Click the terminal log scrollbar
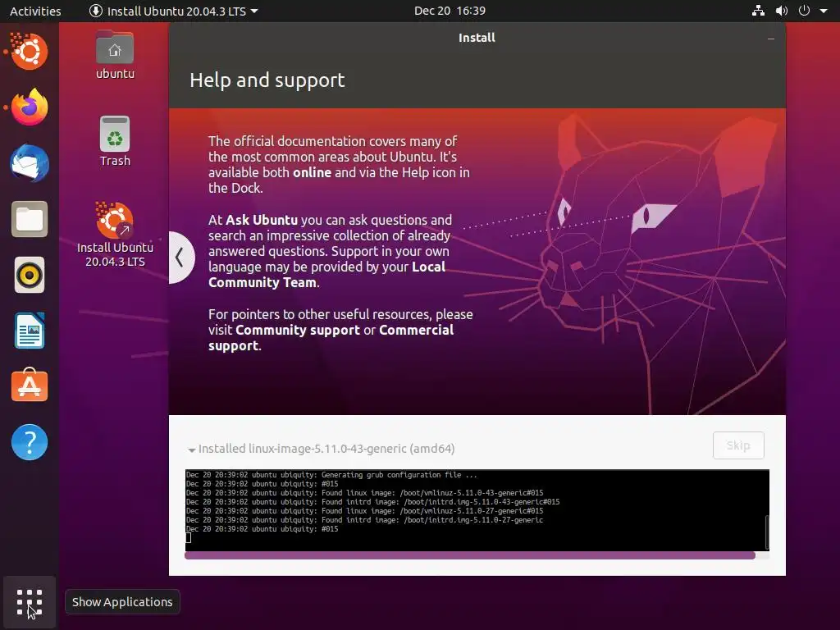Image resolution: width=840 pixels, height=630 pixels. pos(767,532)
